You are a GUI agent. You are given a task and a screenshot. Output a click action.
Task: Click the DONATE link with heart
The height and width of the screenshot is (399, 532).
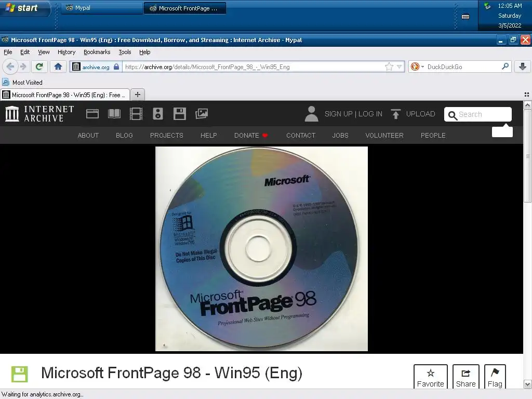pos(251,136)
